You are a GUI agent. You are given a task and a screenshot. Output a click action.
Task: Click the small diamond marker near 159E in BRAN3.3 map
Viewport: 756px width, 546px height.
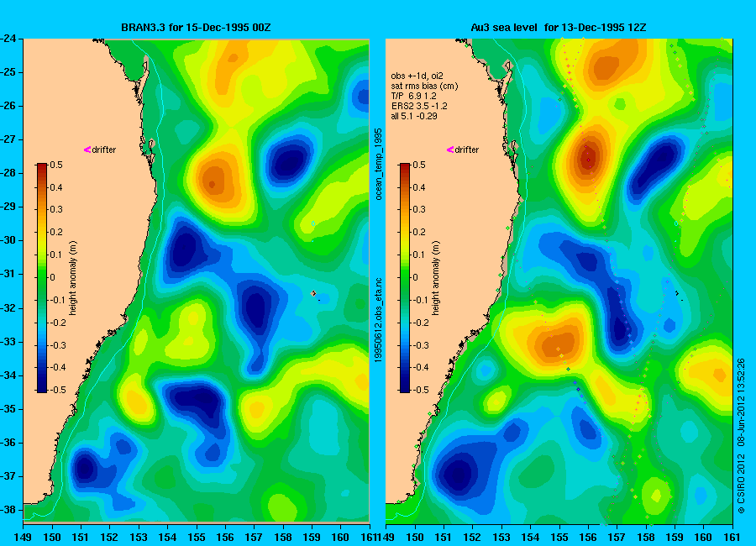click(x=314, y=293)
